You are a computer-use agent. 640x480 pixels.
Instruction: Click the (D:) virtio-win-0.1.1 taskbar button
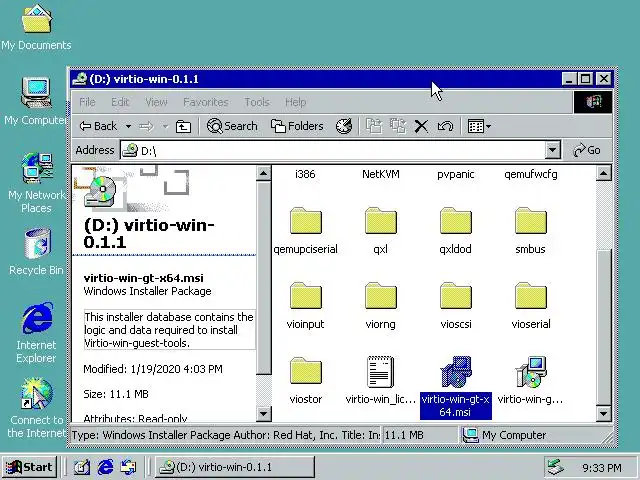(235, 467)
